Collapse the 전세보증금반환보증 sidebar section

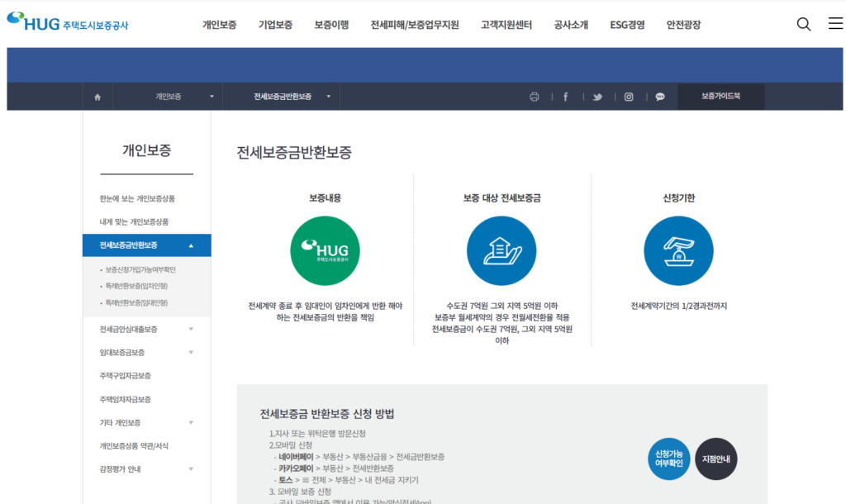pyautogui.click(x=191, y=245)
